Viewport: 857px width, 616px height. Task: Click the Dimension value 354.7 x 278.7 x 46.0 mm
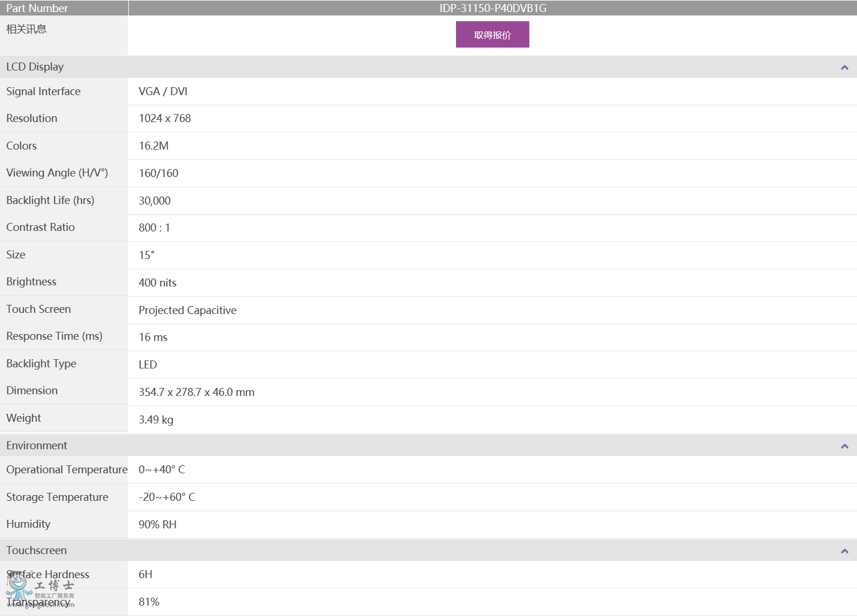[196, 393]
